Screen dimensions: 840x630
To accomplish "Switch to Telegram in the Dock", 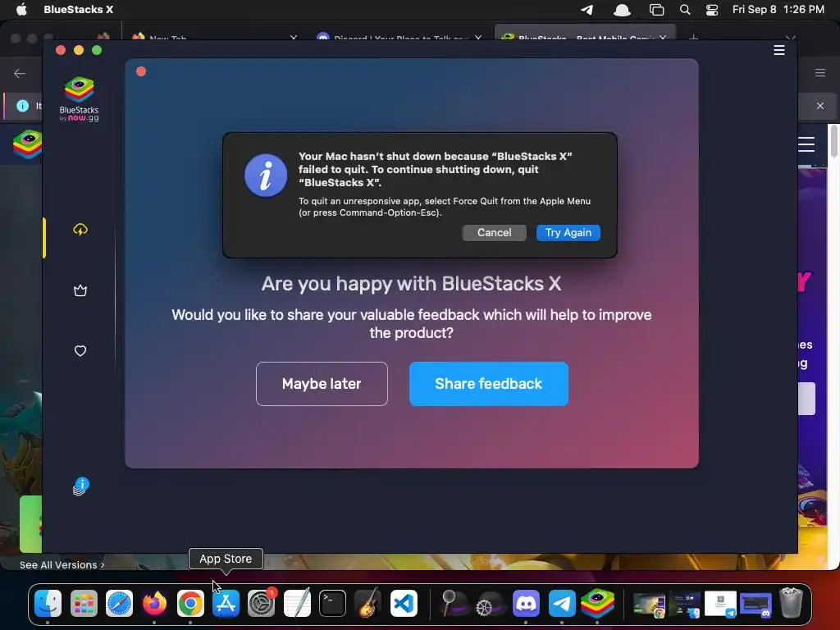I will click(561, 604).
